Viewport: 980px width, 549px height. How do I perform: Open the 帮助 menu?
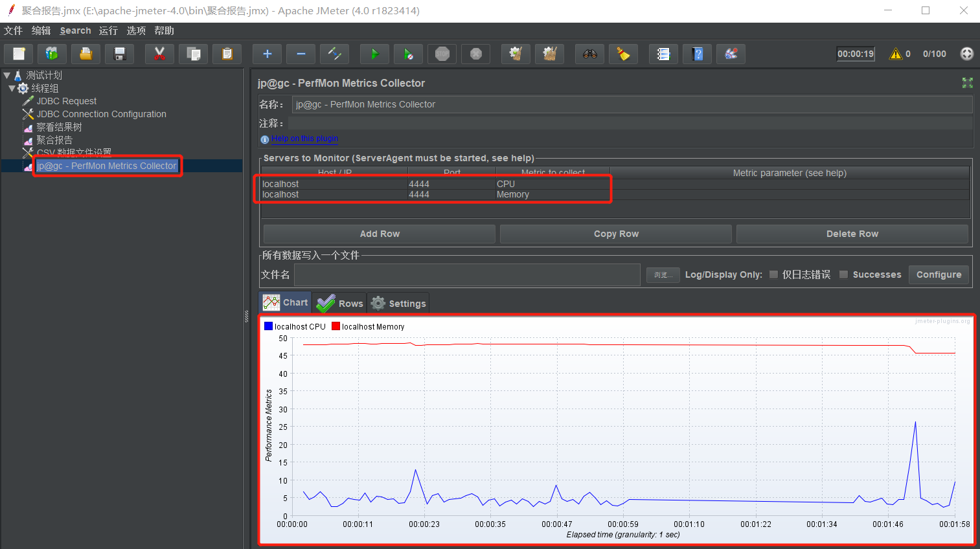(x=164, y=30)
